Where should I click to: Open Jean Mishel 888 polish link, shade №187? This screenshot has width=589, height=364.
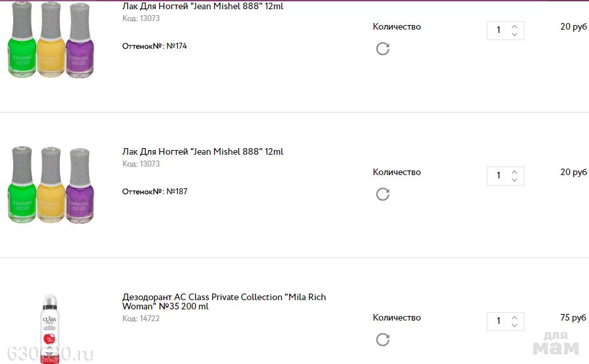203,151
